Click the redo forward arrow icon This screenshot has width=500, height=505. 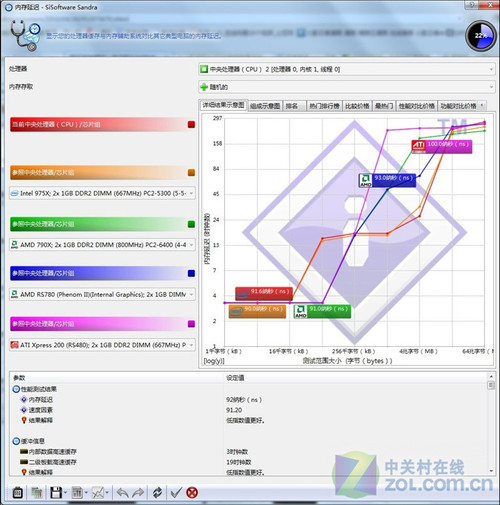point(138,492)
